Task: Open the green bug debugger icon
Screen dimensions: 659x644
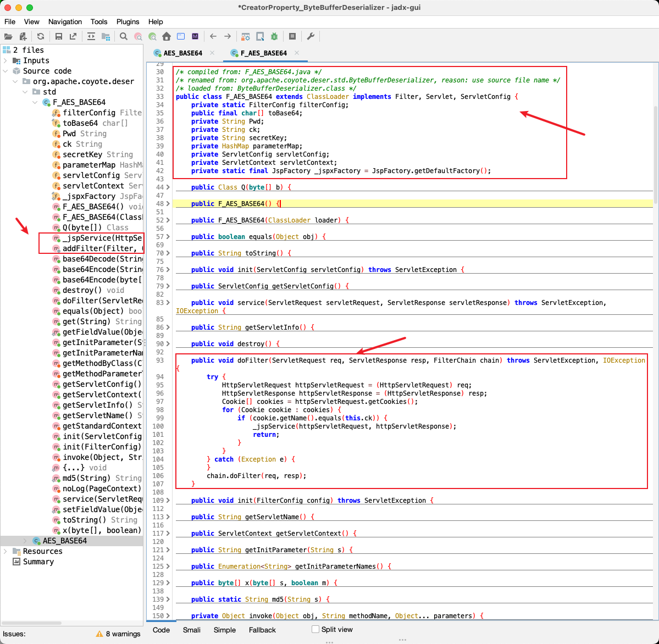Action: tap(274, 37)
